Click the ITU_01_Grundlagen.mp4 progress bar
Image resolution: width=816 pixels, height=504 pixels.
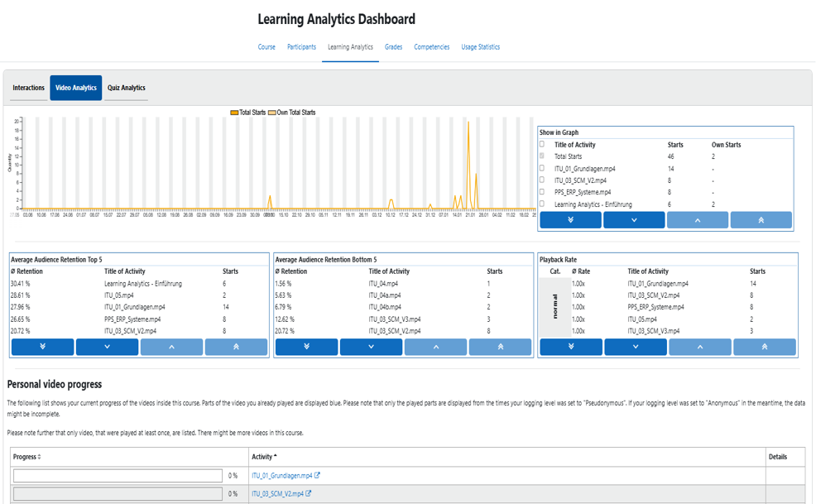tap(118, 475)
